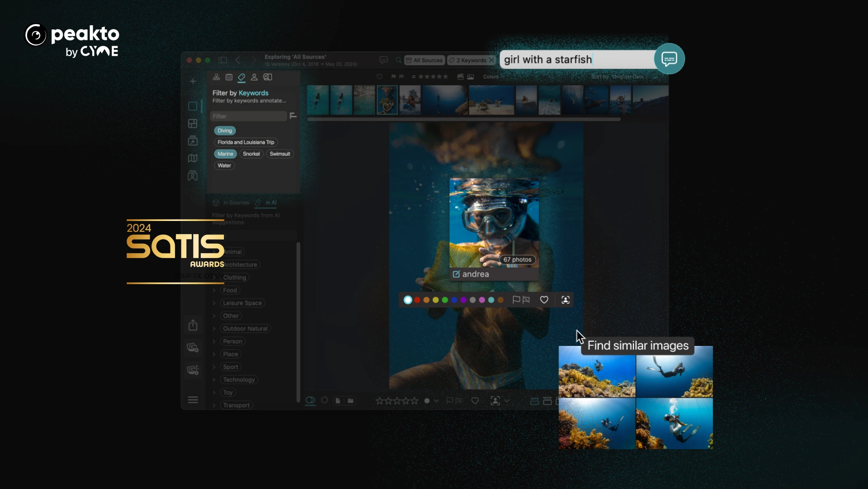The width and height of the screenshot is (868, 489).
Task: Switch to single image view in sidebar
Action: pyautogui.click(x=193, y=106)
